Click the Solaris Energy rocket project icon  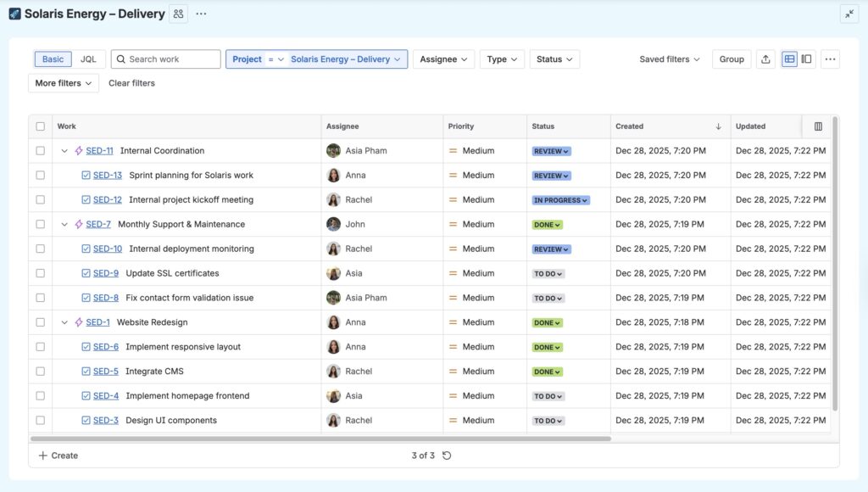[13, 14]
